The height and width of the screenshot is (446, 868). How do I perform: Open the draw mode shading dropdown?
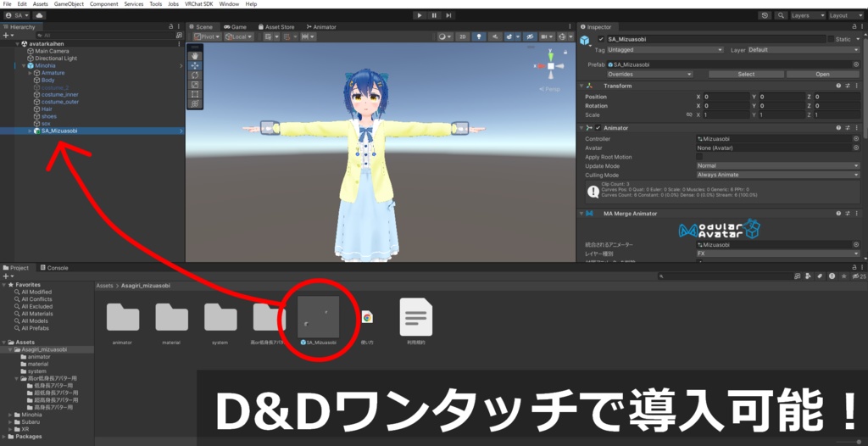click(444, 36)
